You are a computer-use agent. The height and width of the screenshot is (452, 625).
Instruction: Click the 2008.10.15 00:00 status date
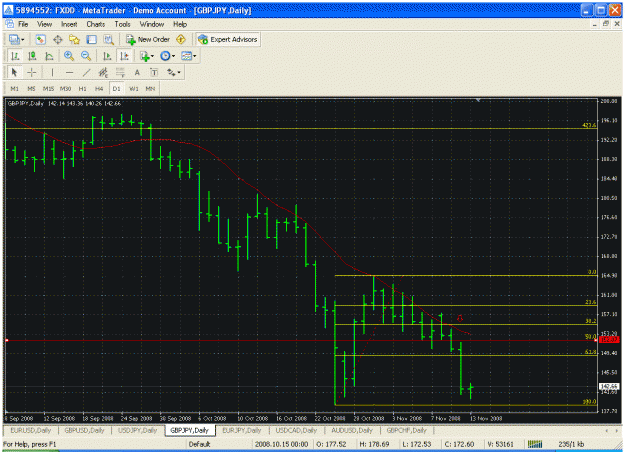281,444
